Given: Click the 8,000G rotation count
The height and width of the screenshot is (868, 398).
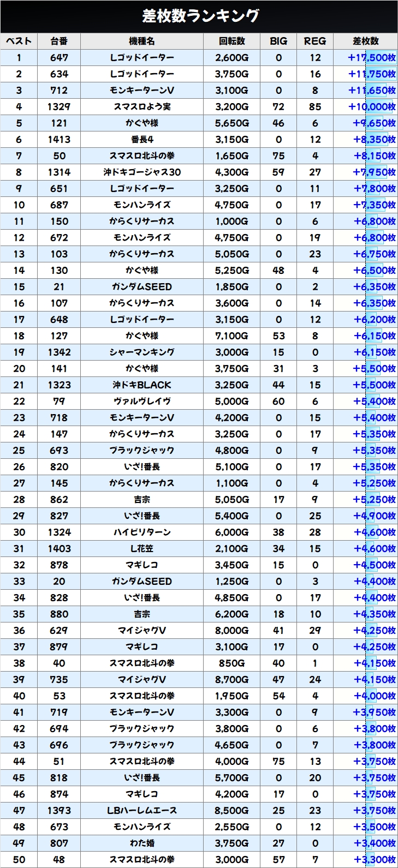Looking at the screenshot, I should (x=232, y=630).
